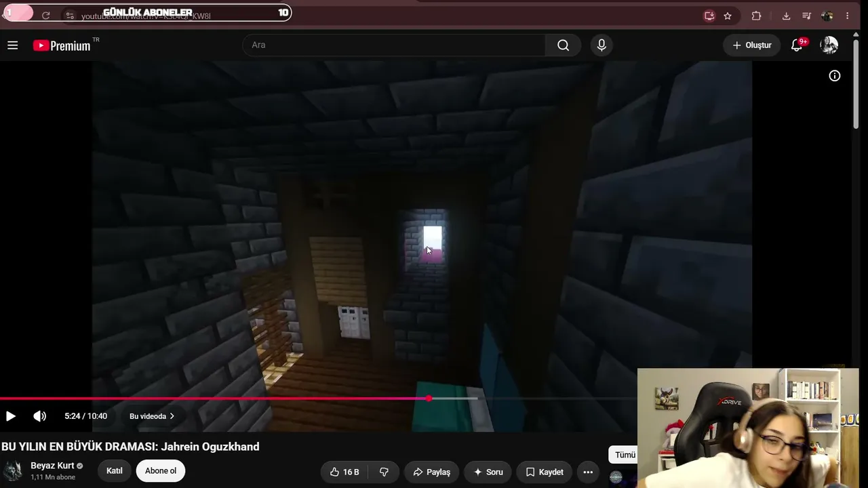Save the video with Kaydet

[x=545, y=472]
